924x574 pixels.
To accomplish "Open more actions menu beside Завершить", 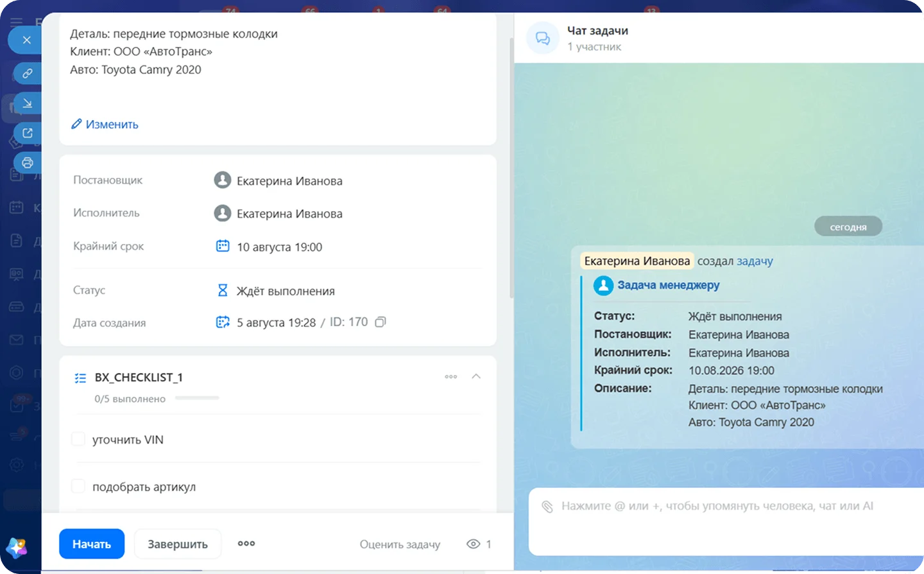I will coord(246,543).
